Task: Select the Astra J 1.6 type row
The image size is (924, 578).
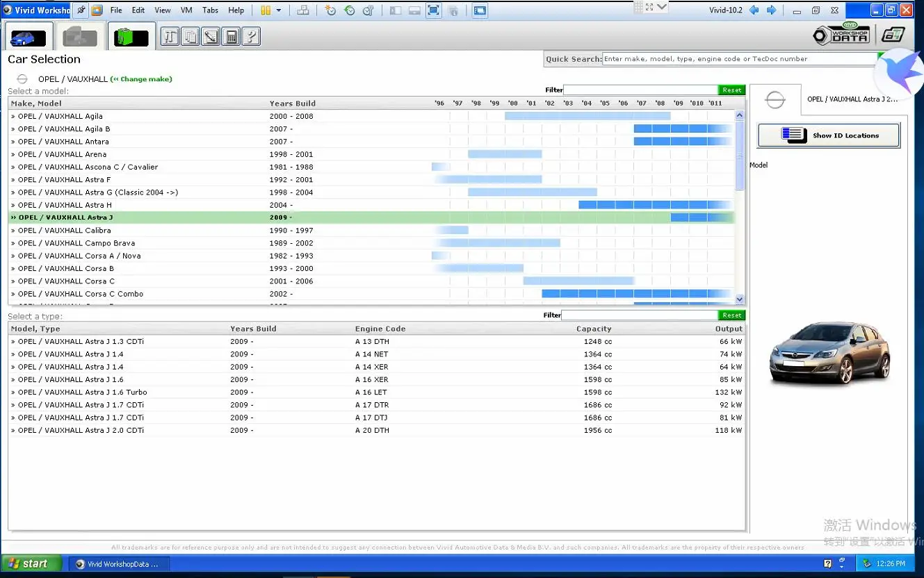Action: [x=376, y=380]
